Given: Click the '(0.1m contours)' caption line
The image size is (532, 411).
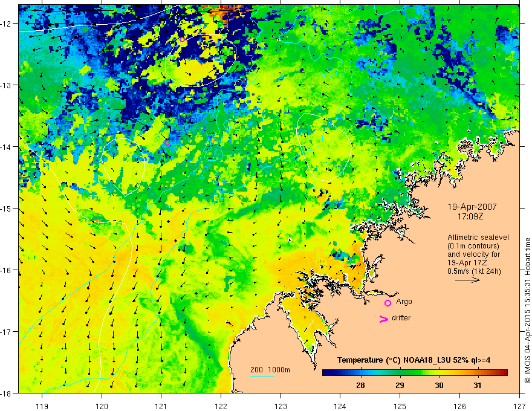Looking at the screenshot, I should 473,246.
